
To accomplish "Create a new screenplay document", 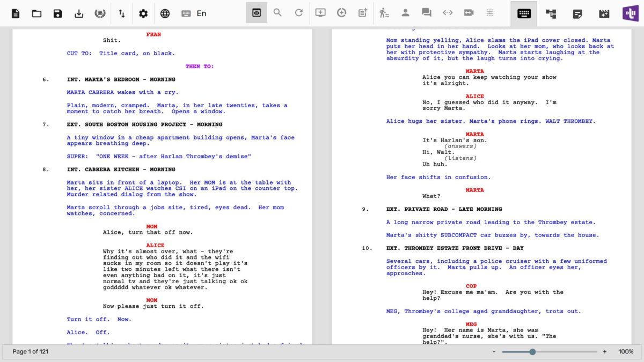I will coord(15,13).
